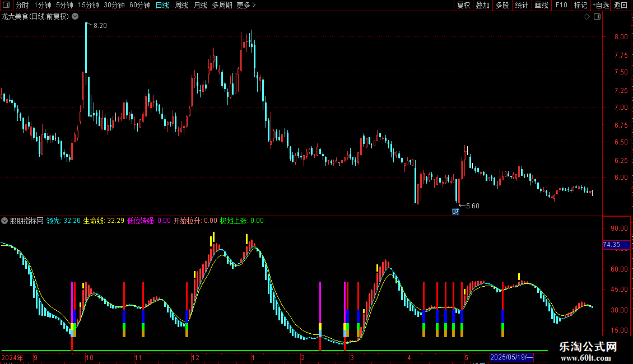Click the panel layout icon at top-left
Screen dimensions: 633x364
click(6, 5)
